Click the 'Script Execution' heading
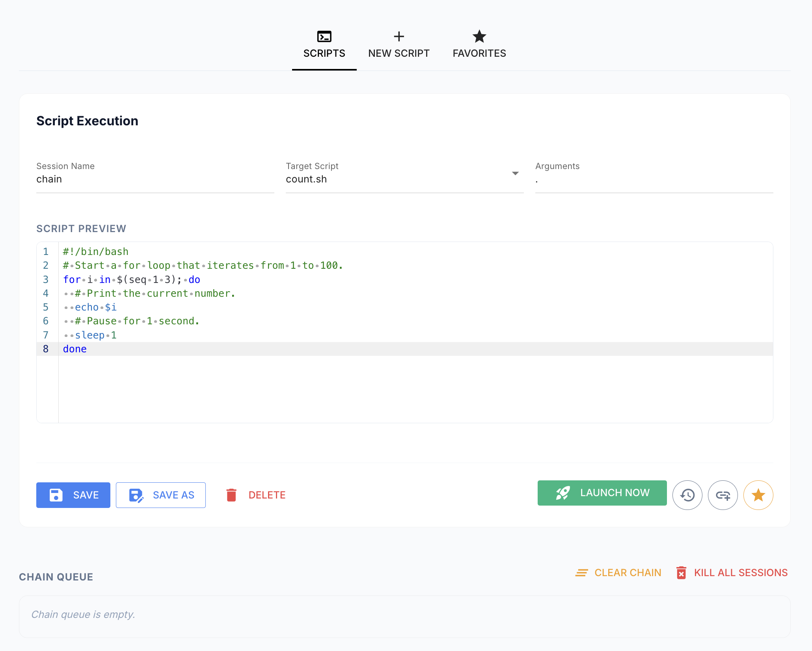 pos(87,121)
